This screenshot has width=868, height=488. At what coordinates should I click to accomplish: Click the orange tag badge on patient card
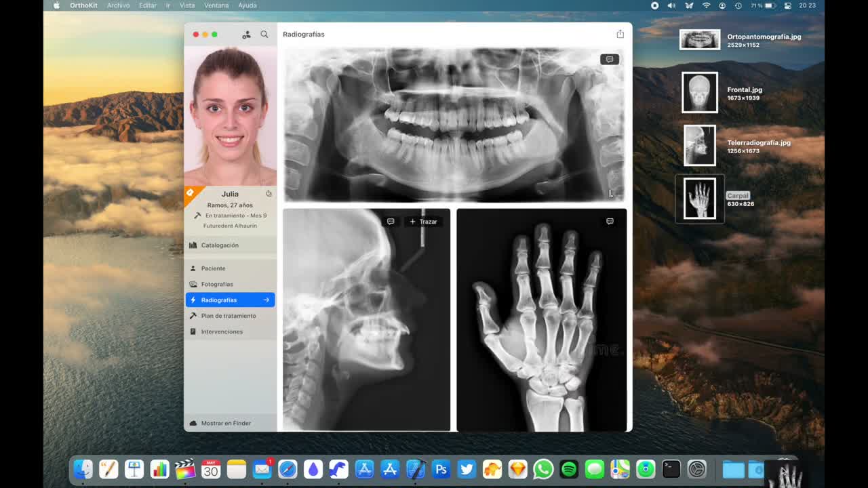point(191,193)
